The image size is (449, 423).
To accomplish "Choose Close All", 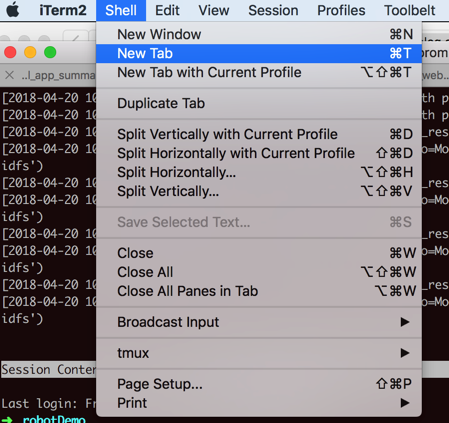I will [259, 272].
